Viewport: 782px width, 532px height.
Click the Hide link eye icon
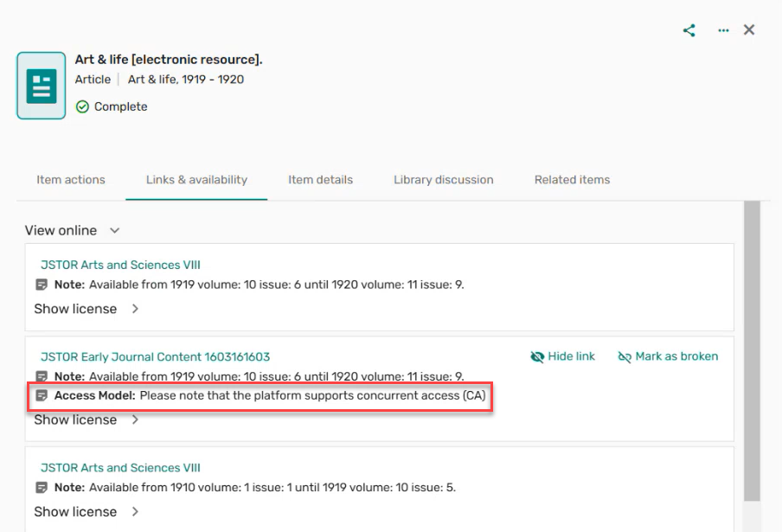click(537, 357)
